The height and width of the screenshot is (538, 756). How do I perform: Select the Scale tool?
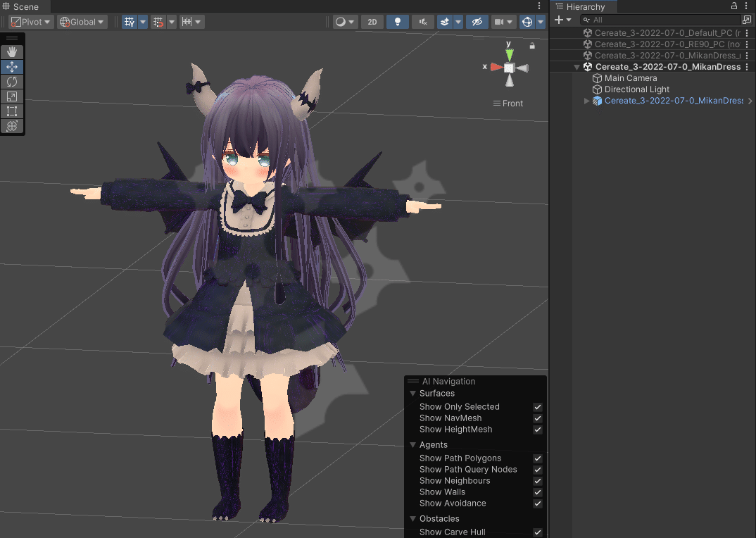click(x=12, y=96)
